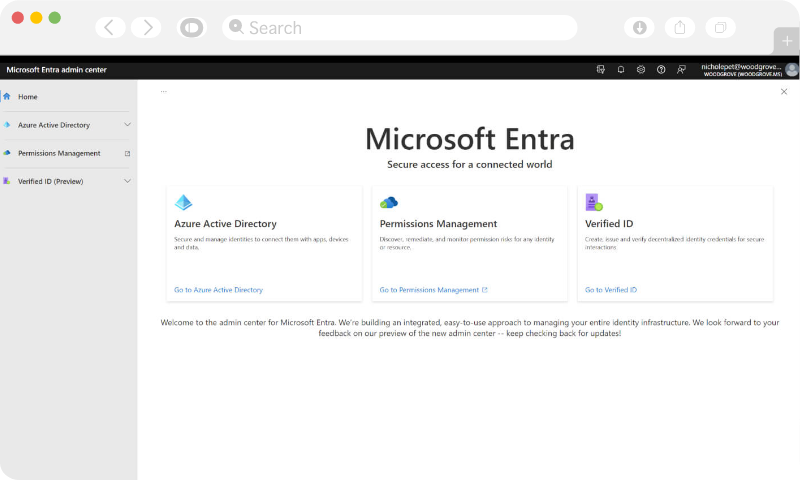This screenshot has height=480, width=800.
Task: Open the user account avatar
Action: [x=792, y=69]
